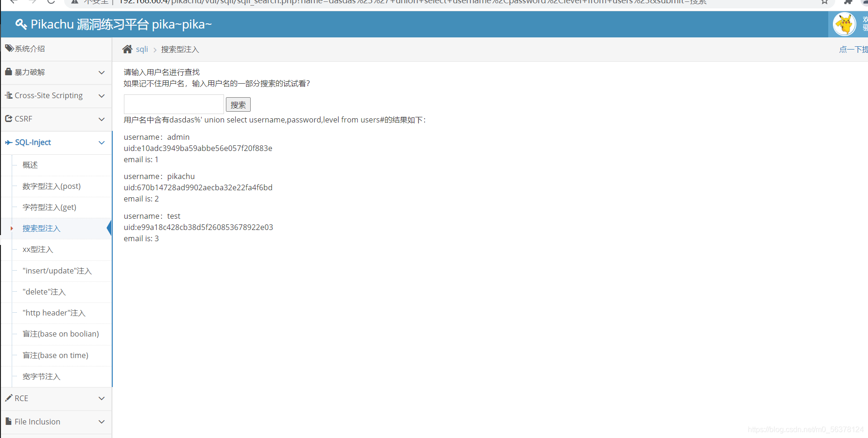This screenshot has width=868, height=438.
Task: Expand the RCE menu chevron
Action: (x=101, y=398)
